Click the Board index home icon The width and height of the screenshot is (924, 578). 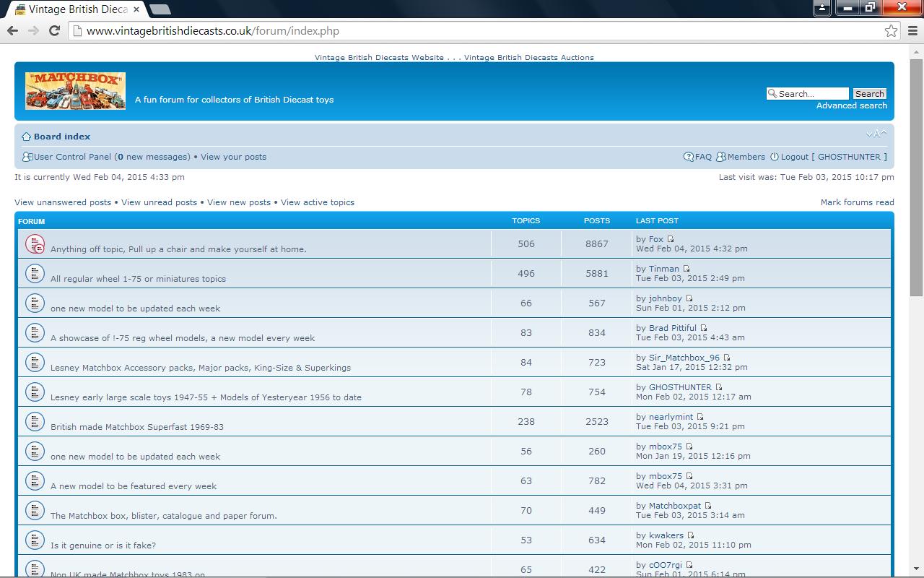coord(26,137)
